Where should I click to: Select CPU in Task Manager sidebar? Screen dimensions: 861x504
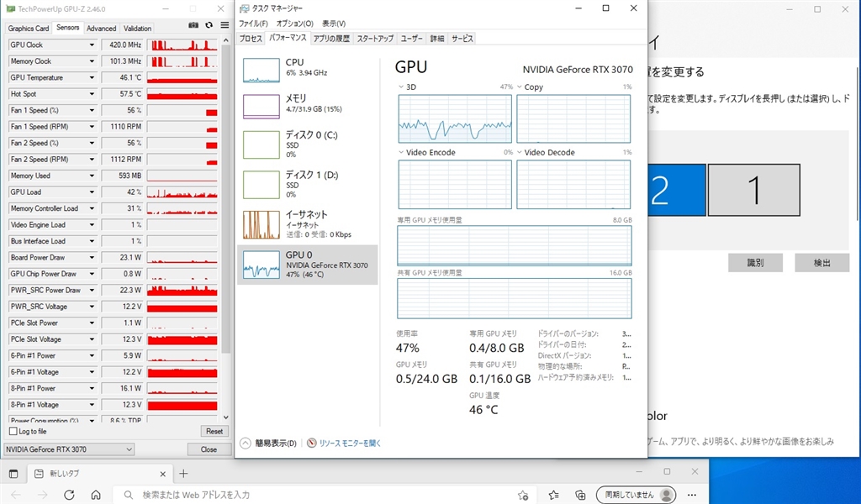coord(308,71)
